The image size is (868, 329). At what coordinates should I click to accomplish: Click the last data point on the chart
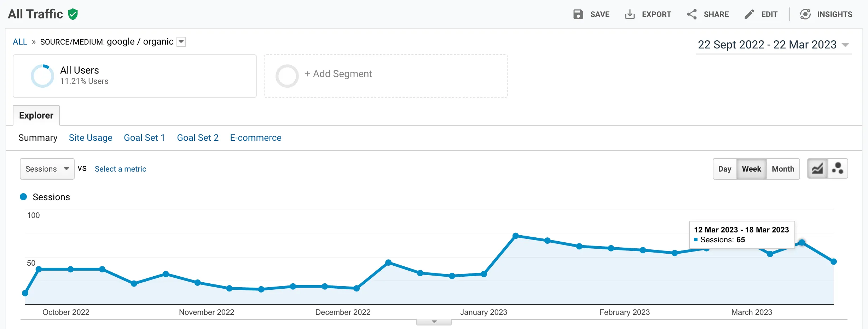[834, 261]
